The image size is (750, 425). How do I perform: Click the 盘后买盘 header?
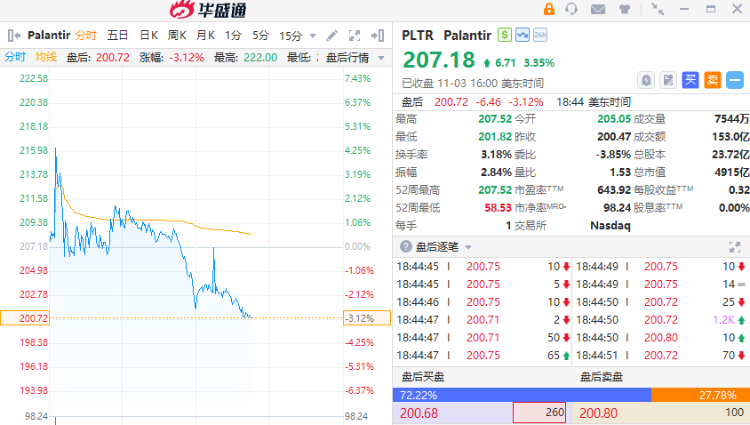pyautogui.click(x=422, y=377)
